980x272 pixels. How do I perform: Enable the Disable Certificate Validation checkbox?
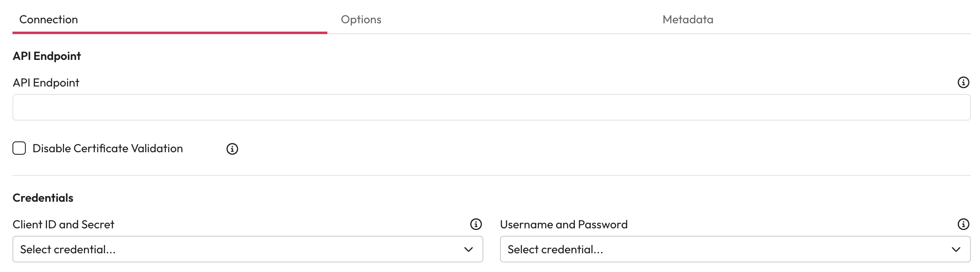(19, 148)
